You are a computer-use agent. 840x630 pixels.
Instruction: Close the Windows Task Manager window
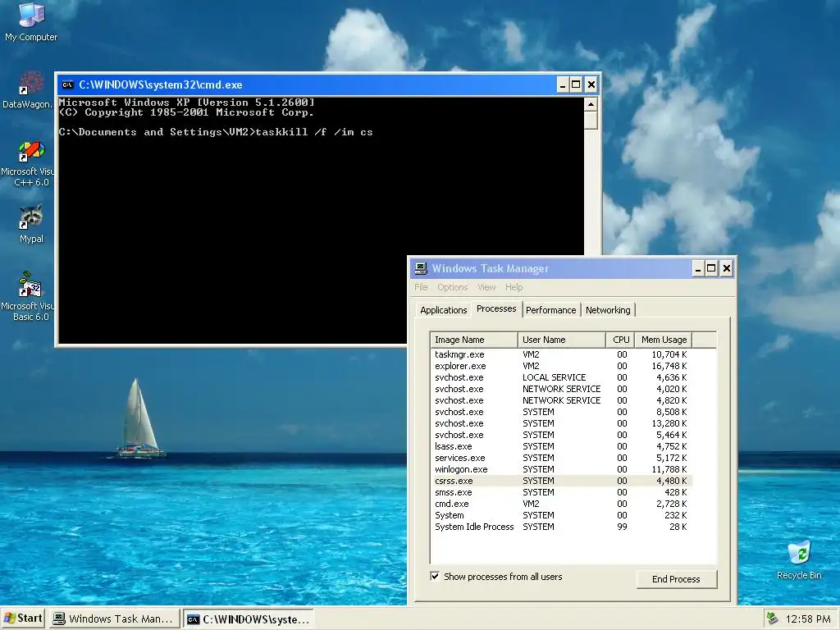(x=727, y=268)
